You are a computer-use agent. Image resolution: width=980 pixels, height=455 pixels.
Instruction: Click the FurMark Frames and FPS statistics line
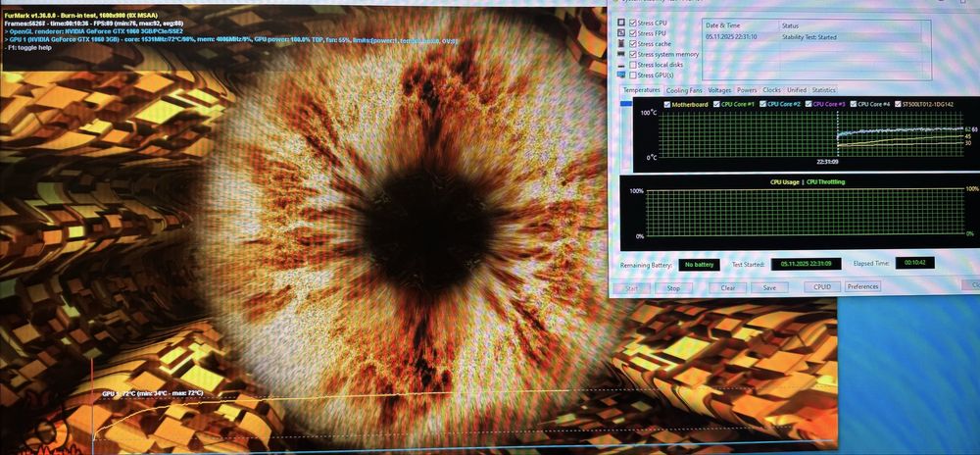[94, 24]
